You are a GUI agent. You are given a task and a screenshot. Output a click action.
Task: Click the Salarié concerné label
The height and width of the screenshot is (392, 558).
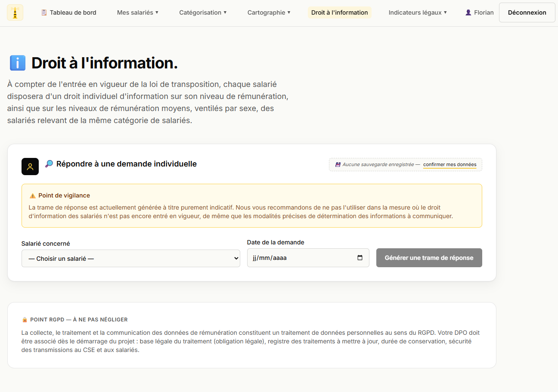[46, 244]
